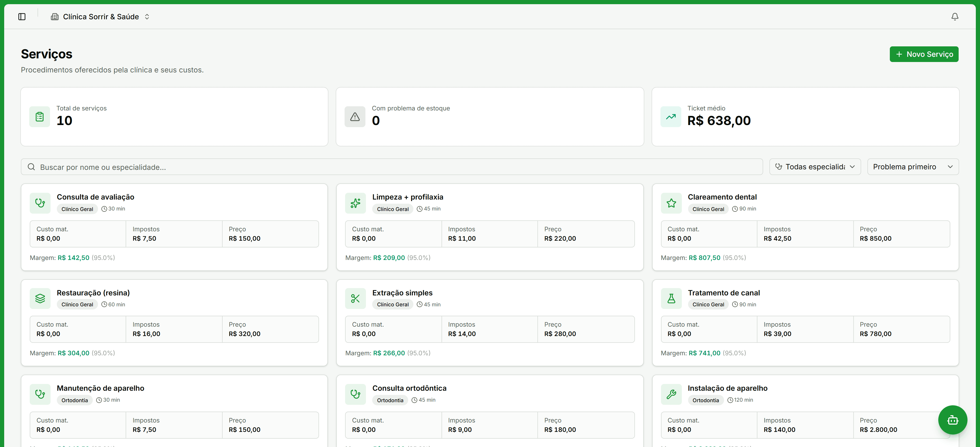Click the taxes value R$ 140,00
Viewport: 980px width, 447px height.
coord(779,430)
